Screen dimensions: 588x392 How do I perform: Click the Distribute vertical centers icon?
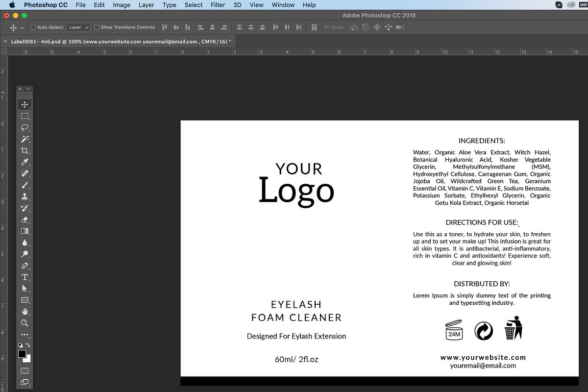[x=251, y=27]
